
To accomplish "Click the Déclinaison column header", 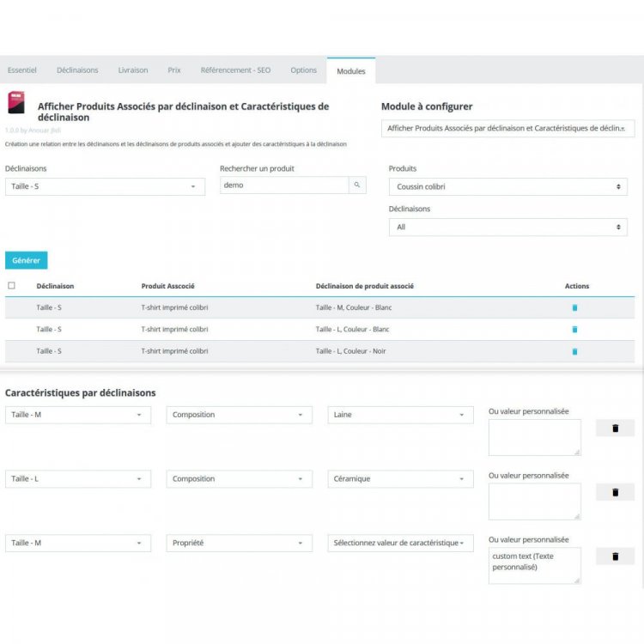I will tap(55, 286).
